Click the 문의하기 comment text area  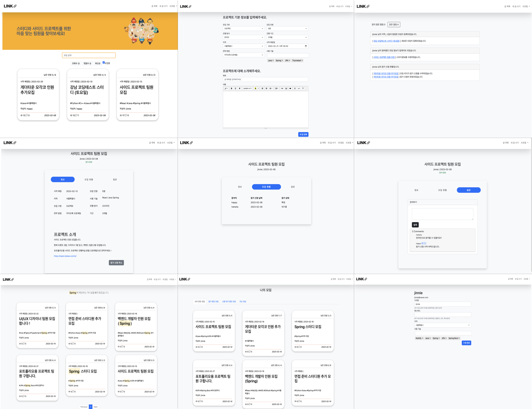(x=442, y=214)
